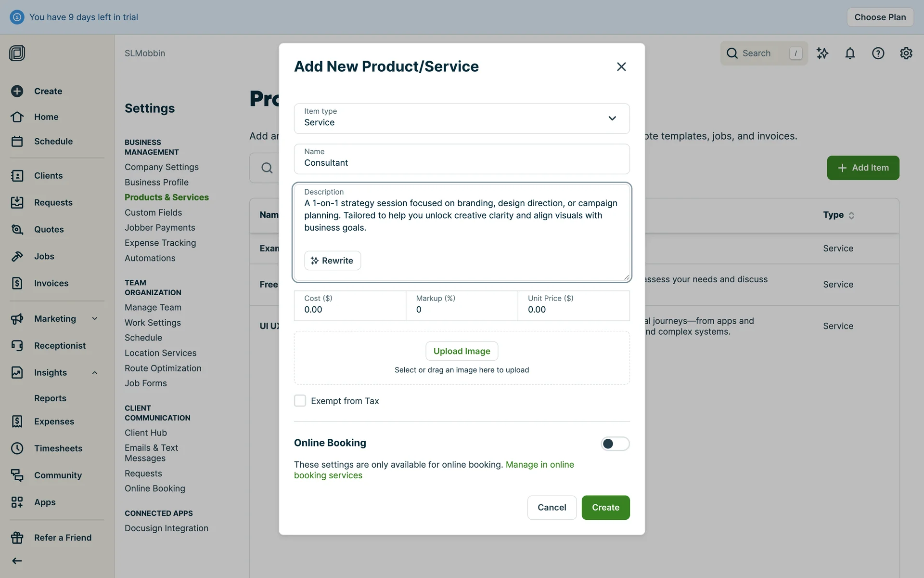Check the Exempt from Tax checkbox
This screenshot has height=578, width=924.
[x=300, y=401]
